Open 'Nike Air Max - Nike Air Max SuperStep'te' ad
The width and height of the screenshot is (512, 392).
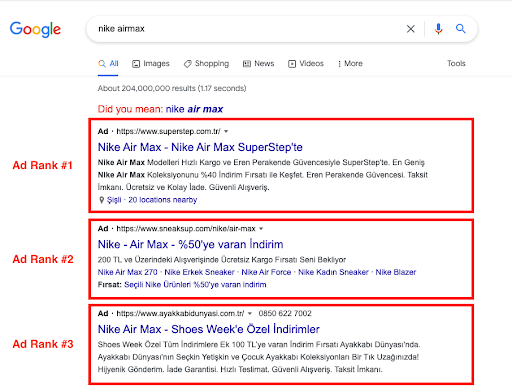pyautogui.click(x=200, y=147)
